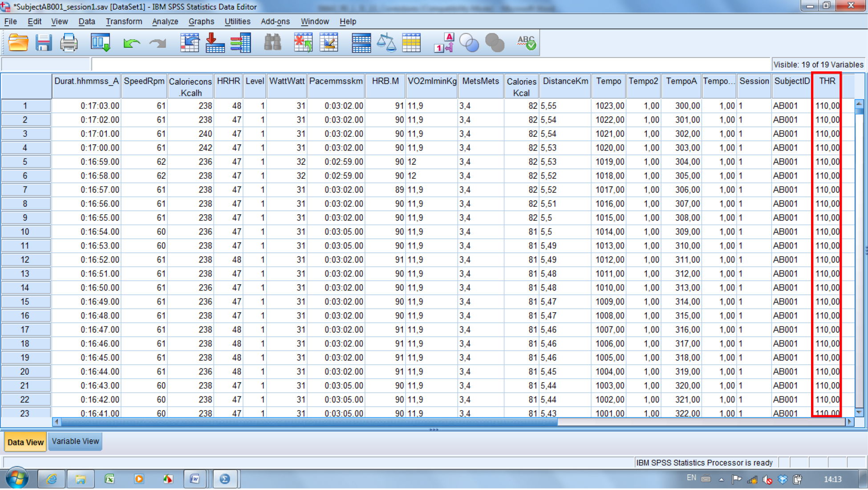Open Microsoft Word from the taskbar
This screenshot has width=868, height=490.
pyautogui.click(x=195, y=479)
